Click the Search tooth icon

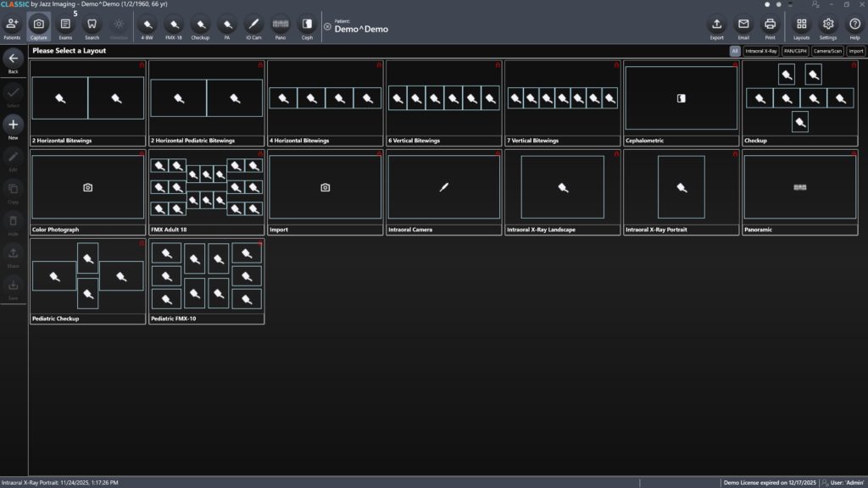[x=92, y=28]
